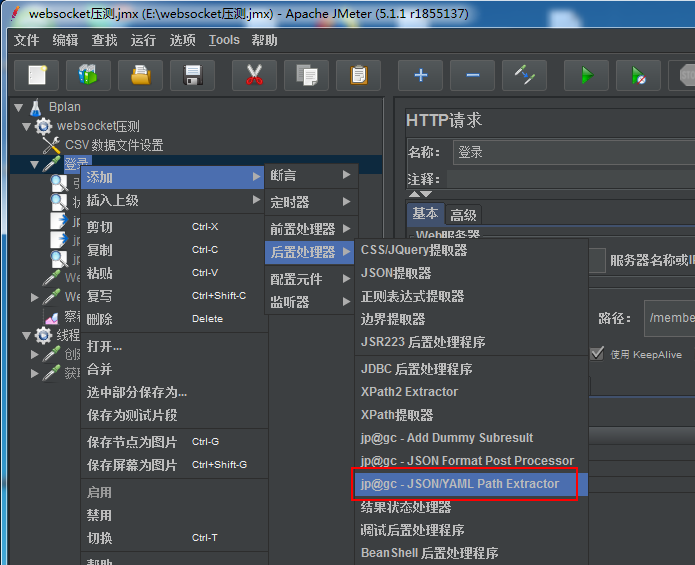This screenshot has height=565, width=695.
Task: Click the 登录 sampler pipette icon
Action: coord(51,164)
